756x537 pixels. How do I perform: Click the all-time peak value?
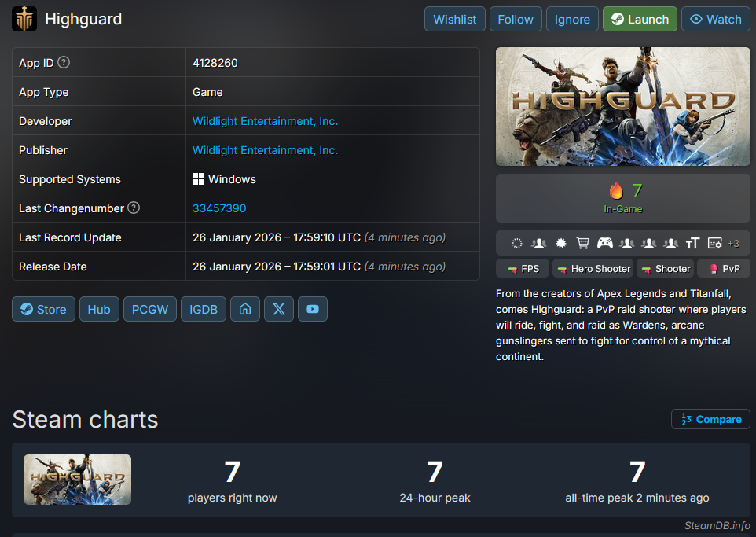[x=637, y=472]
